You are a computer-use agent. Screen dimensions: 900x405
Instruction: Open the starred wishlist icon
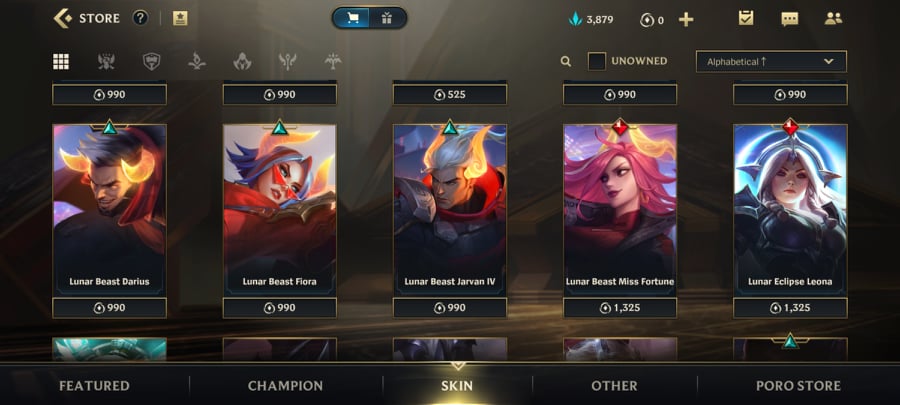(x=180, y=18)
